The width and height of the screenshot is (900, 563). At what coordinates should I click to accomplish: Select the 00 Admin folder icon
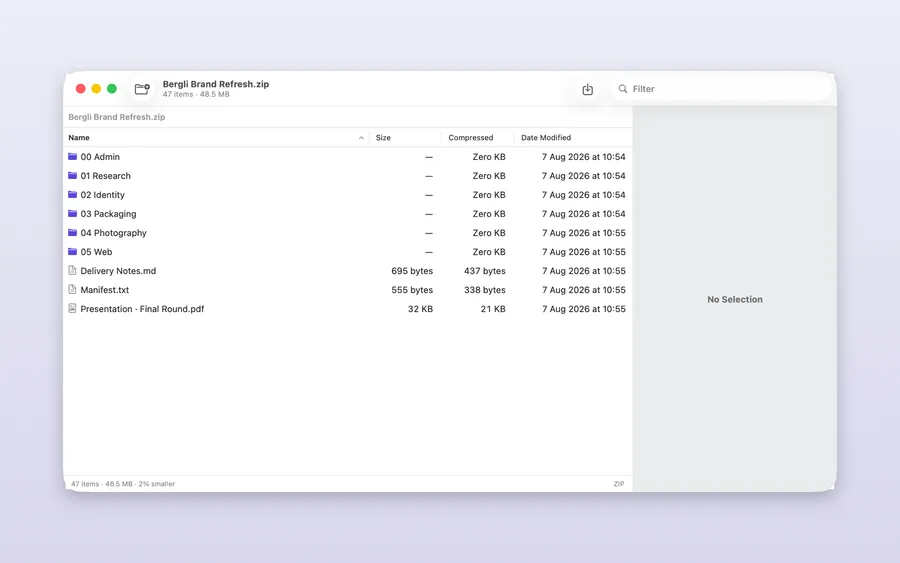click(72, 157)
